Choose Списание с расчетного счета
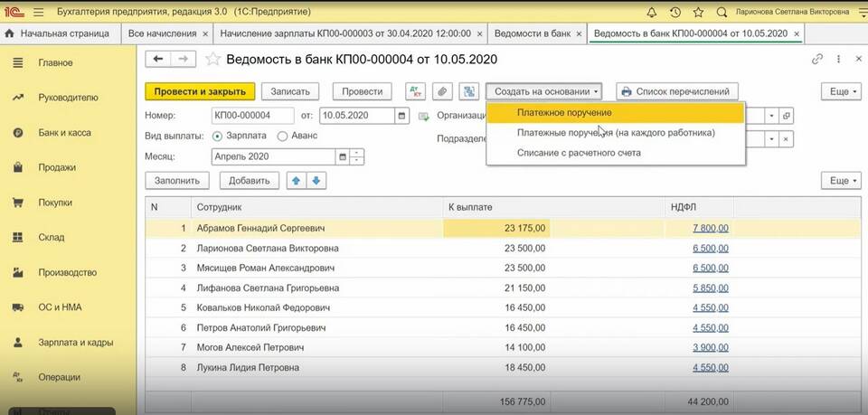This screenshot has height=415, width=868. point(579,153)
